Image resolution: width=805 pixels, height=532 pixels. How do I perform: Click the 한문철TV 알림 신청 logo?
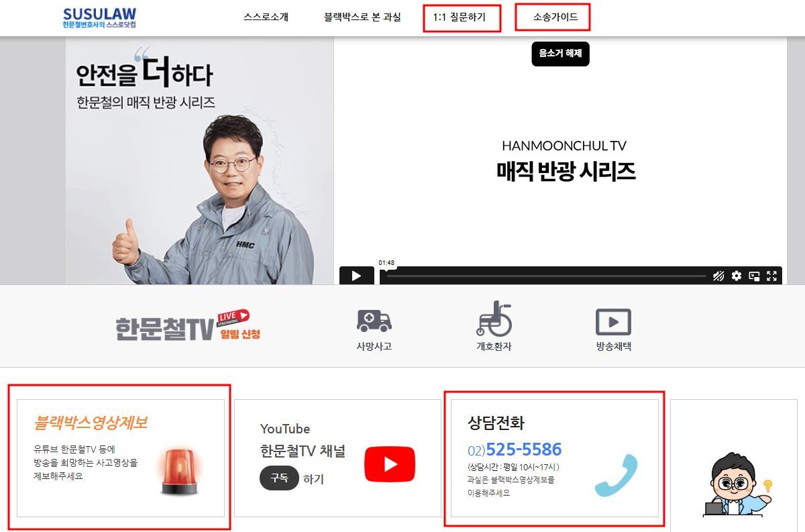pyautogui.click(x=187, y=326)
